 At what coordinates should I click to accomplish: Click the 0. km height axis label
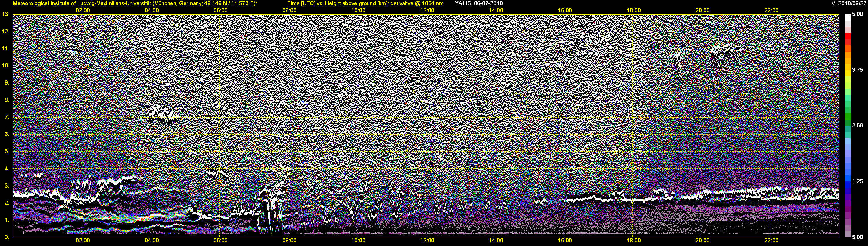pyautogui.click(x=7, y=237)
